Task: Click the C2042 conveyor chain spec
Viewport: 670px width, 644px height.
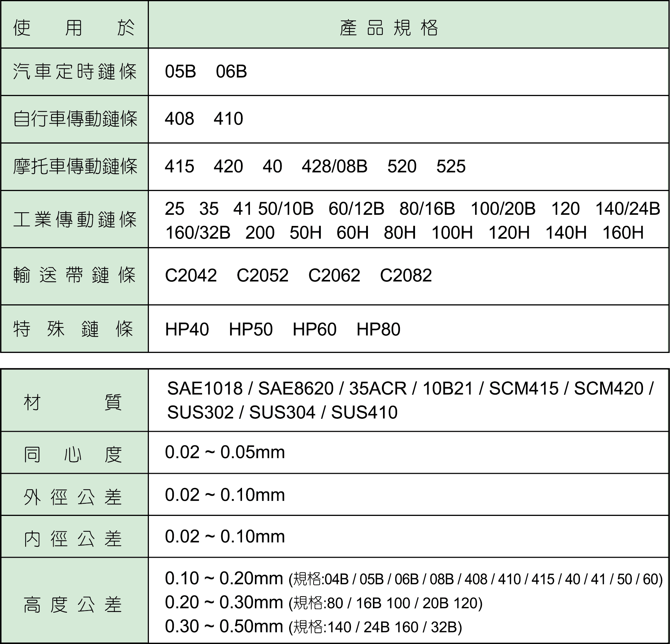Action: coord(191,275)
